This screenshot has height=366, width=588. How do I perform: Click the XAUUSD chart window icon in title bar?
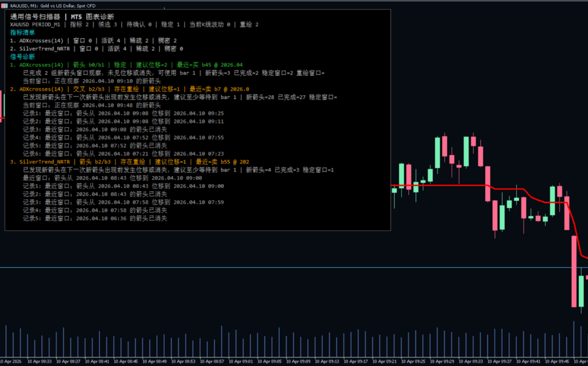[x=5, y=6]
